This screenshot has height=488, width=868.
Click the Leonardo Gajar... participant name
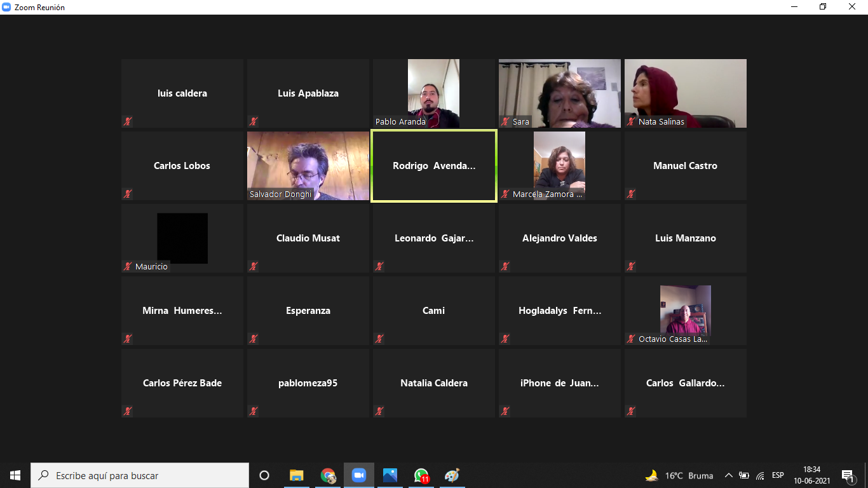(x=434, y=238)
